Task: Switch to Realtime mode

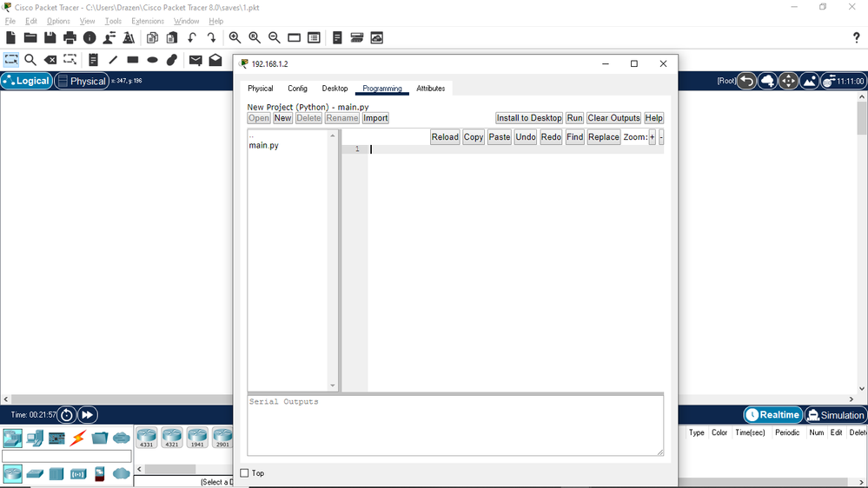Action: point(772,414)
